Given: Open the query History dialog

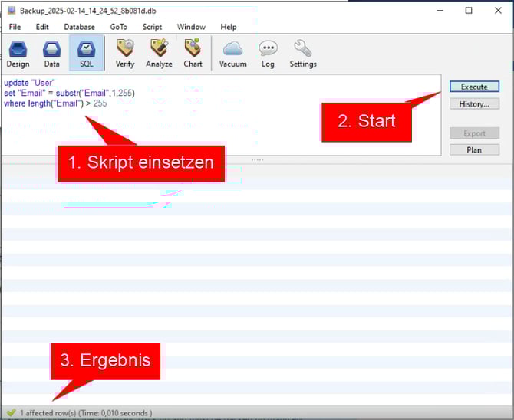Looking at the screenshot, I should point(474,103).
